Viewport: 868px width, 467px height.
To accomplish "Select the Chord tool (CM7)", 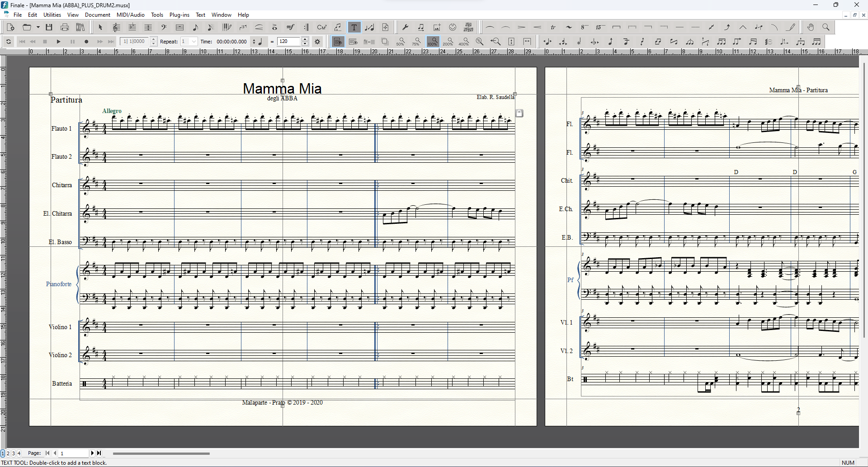I will pyautogui.click(x=322, y=28).
